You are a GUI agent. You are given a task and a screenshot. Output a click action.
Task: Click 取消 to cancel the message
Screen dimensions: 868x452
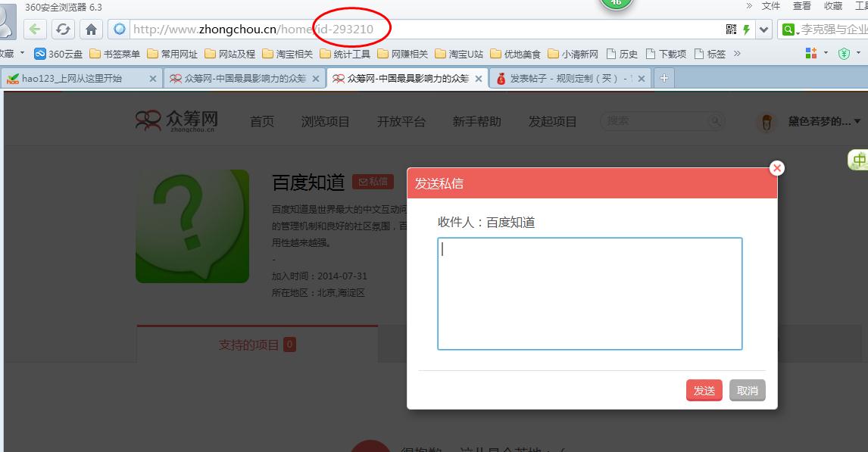click(748, 390)
